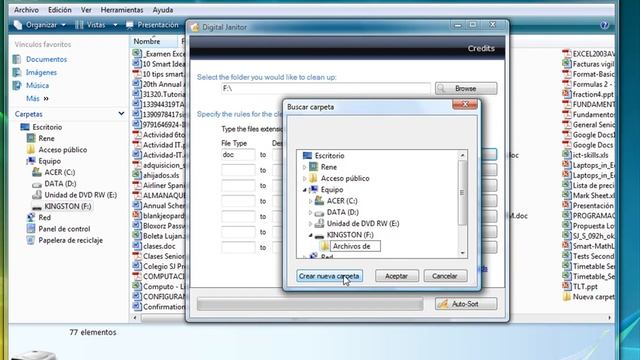Select file ahijados.xls
The height and width of the screenshot is (360, 640).
(161, 175)
